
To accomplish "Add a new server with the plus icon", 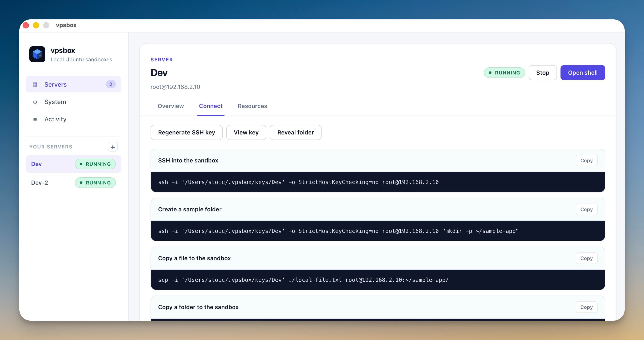I will coord(113,147).
